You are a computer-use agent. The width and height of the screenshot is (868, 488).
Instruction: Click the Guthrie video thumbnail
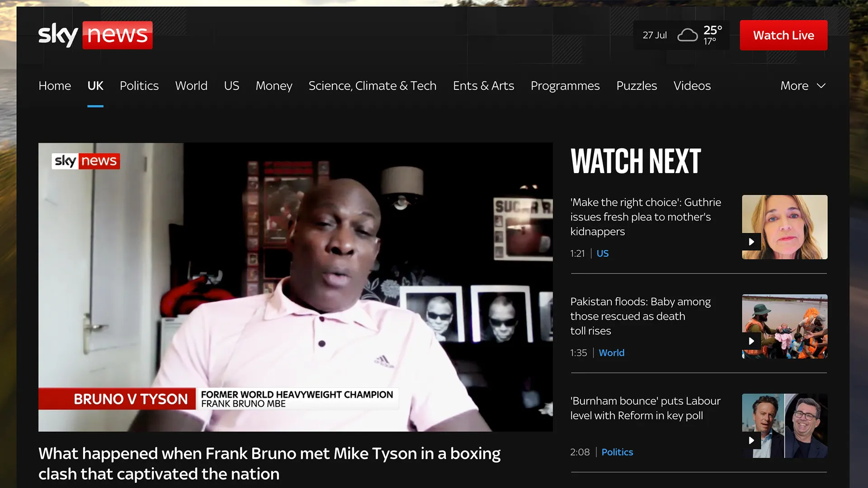click(x=785, y=227)
